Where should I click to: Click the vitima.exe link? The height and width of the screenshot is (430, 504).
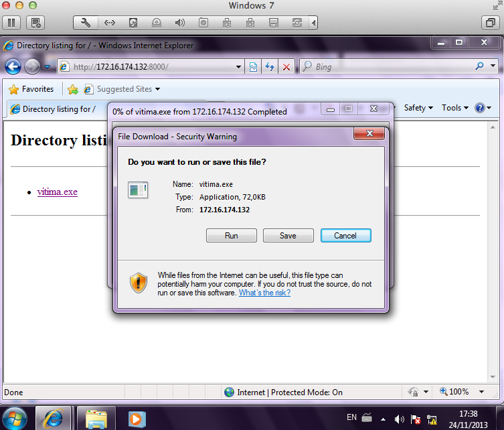57,192
